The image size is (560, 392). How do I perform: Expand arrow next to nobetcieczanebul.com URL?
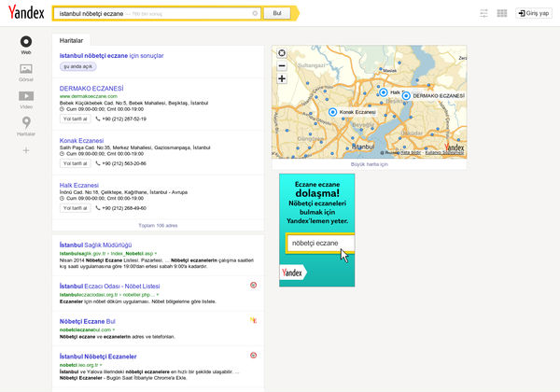coord(114,329)
